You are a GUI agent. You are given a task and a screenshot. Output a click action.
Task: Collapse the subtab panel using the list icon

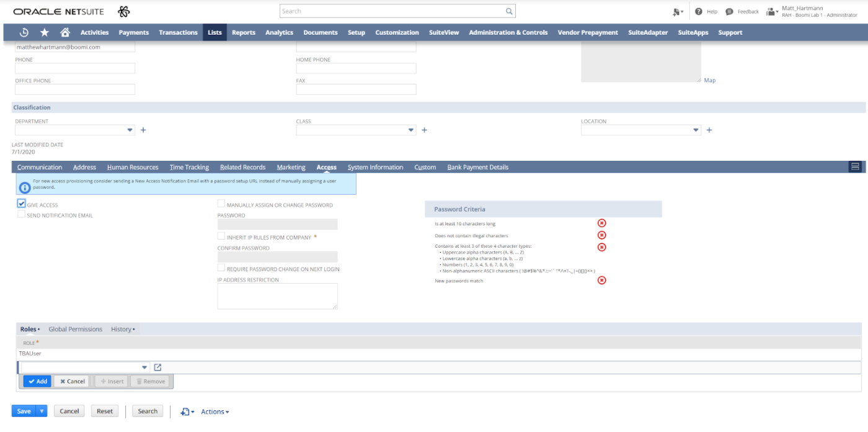click(856, 166)
